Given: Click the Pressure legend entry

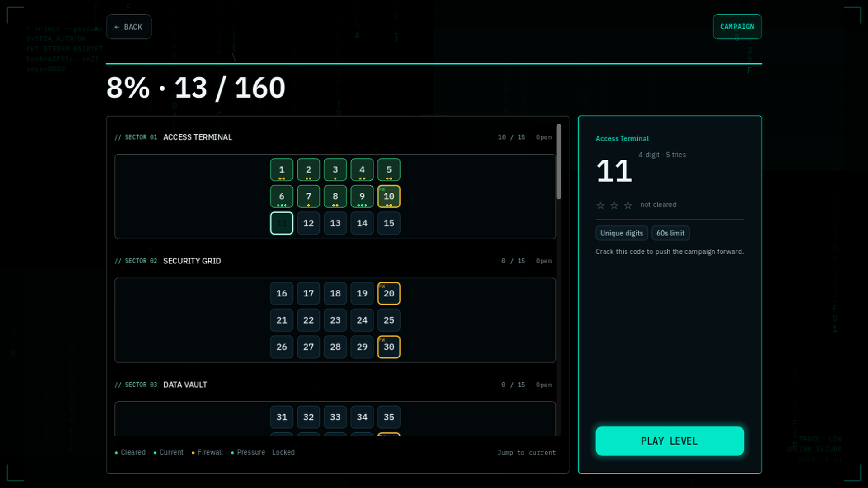Looking at the screenshot, I should (x=248, y=452).
